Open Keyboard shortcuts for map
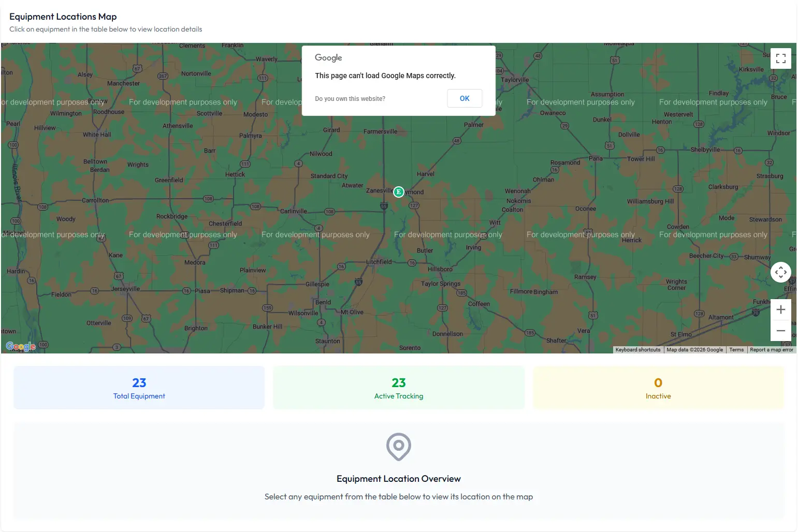This screenshot has width=798, height=532. pyautogui.click(x=637, y=350)
